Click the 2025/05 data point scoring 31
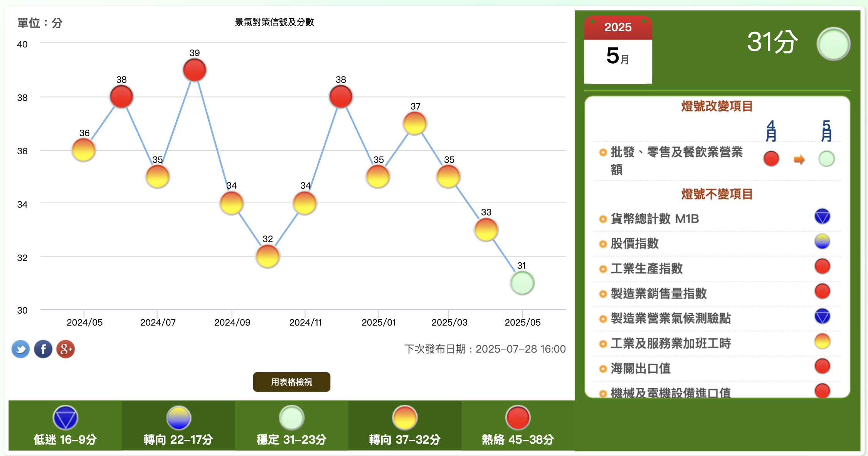 click(x=522, y=283)
